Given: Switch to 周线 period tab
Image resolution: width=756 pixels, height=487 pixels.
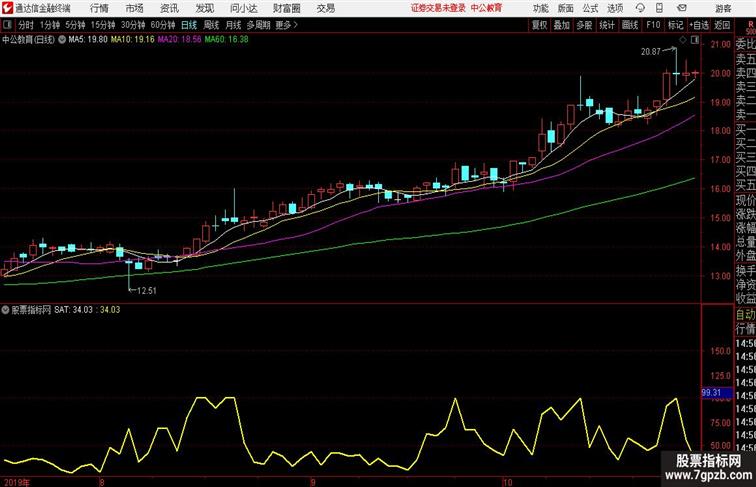Looking at the screenshot, I should 211,25.
